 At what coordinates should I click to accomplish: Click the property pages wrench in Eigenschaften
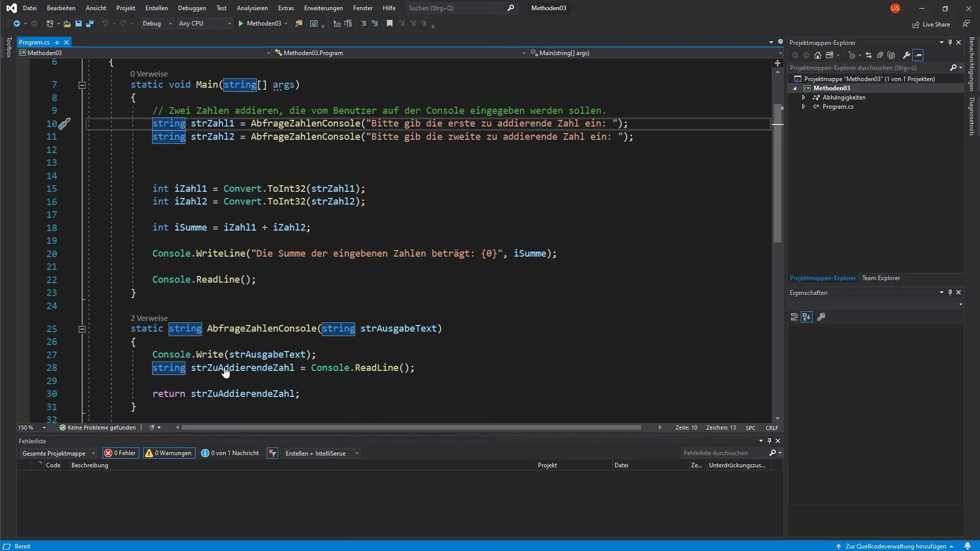[821, 317]
